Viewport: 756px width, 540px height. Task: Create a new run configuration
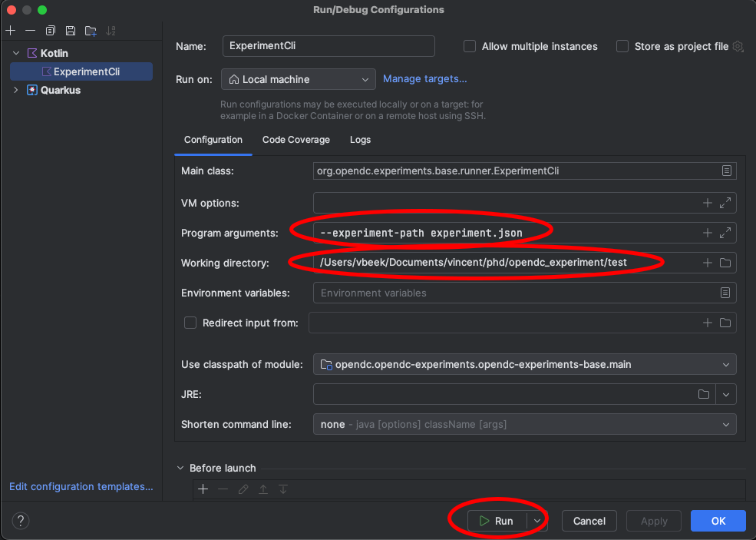click(11, 31)
